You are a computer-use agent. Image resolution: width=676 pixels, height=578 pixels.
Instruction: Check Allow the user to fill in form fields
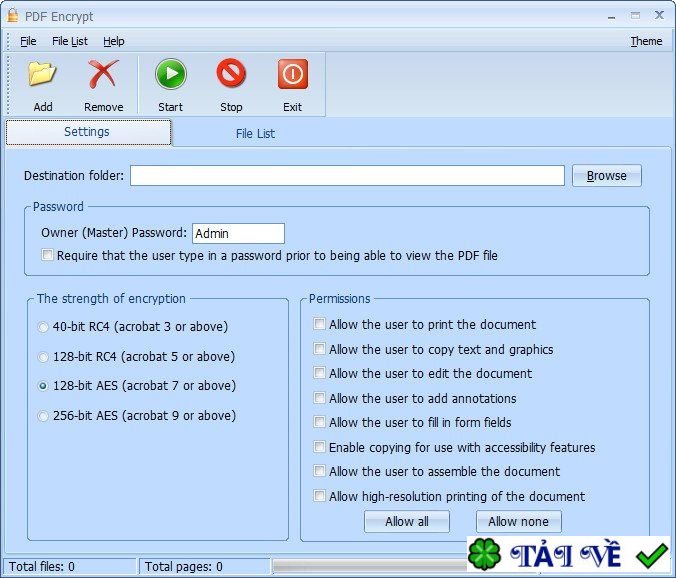[319, 422]
